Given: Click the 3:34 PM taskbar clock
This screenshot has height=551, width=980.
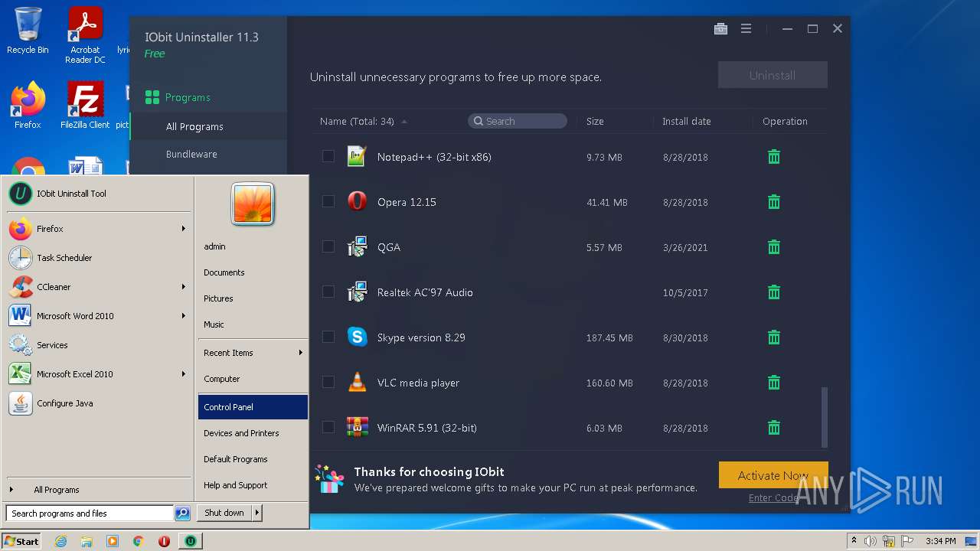Looking at the screenshot, I should click(940, 541).
